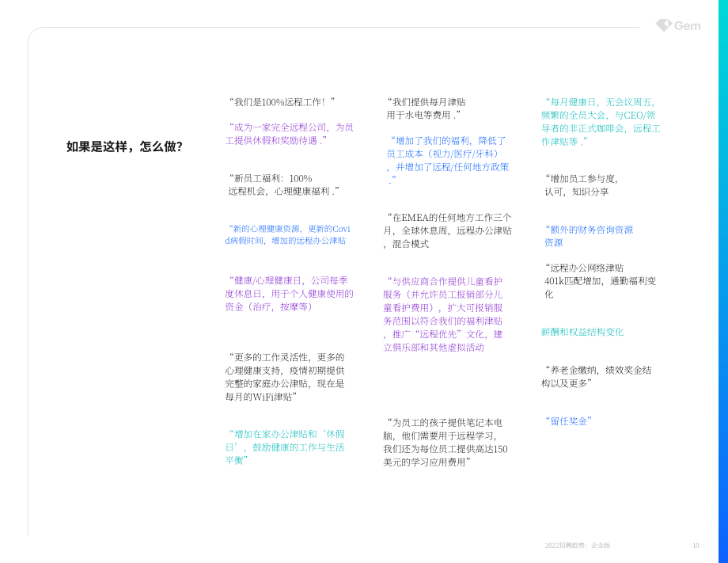Click the quote starting 新员工福利: 100%
728x563 pixels.
(x=283, y=184)
